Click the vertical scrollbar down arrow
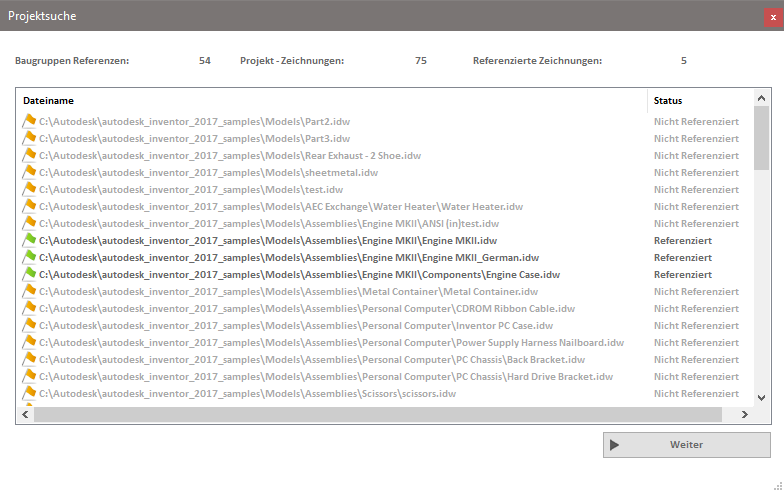 pyautogui.click(x=761, y=398)
